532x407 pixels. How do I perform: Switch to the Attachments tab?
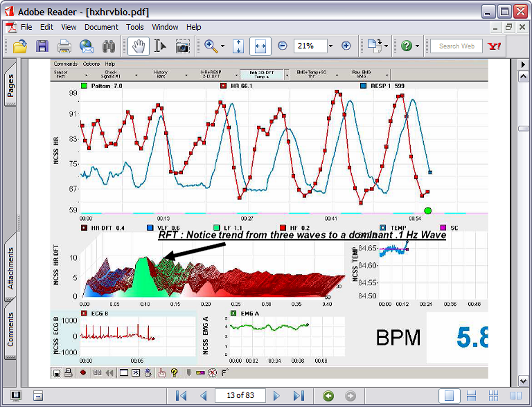pyautogui.click(x=10, y=266)
